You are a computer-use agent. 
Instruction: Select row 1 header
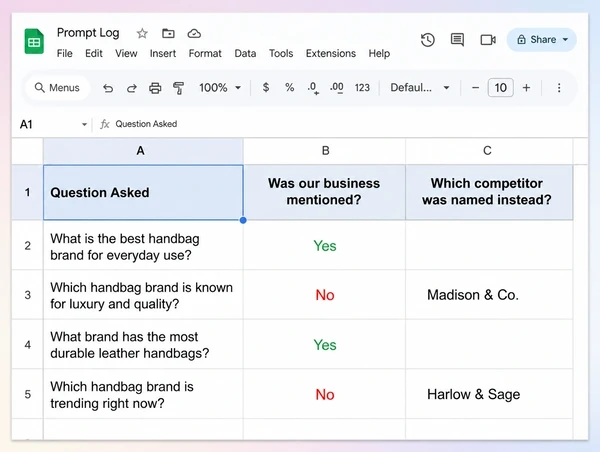tap(28, 192)
